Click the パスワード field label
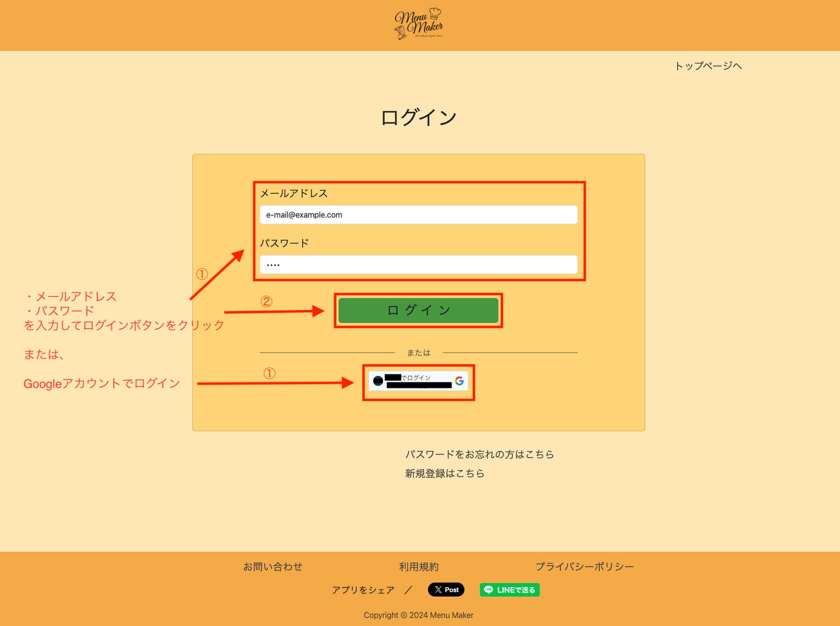Screen dimensions: 840x626 coord(284,243)
